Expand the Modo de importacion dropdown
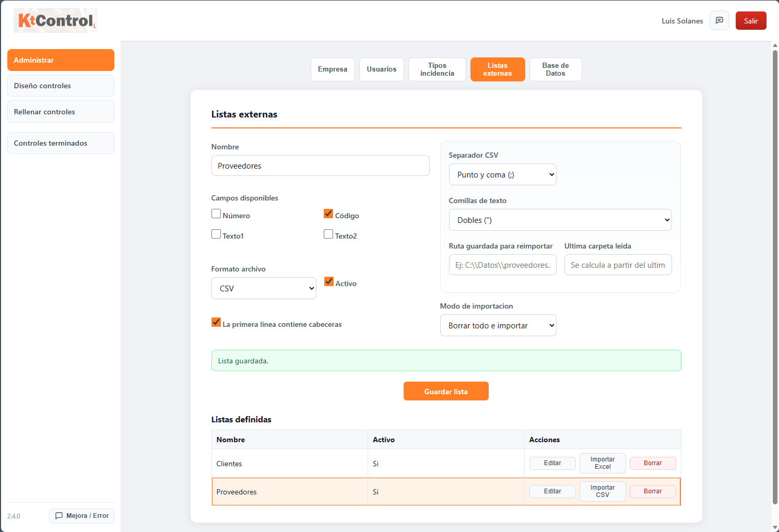The height and width of the screenshot is (532, 779). point(498,326)
